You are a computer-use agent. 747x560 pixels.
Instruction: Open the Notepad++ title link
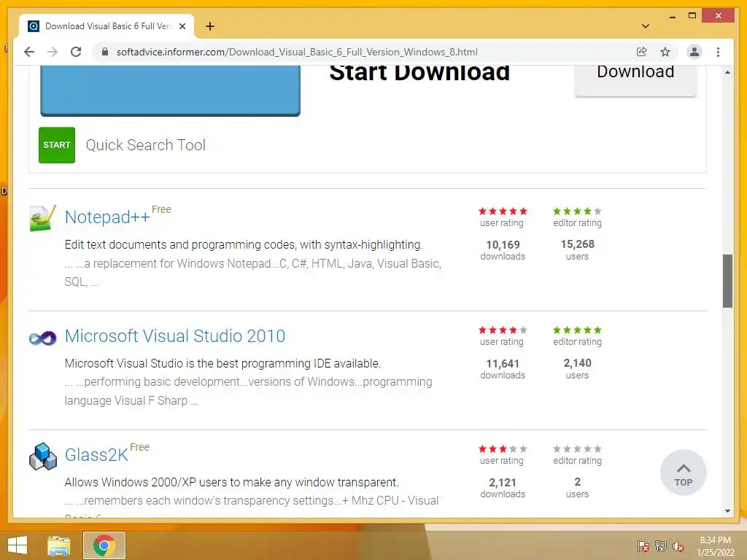107,217
